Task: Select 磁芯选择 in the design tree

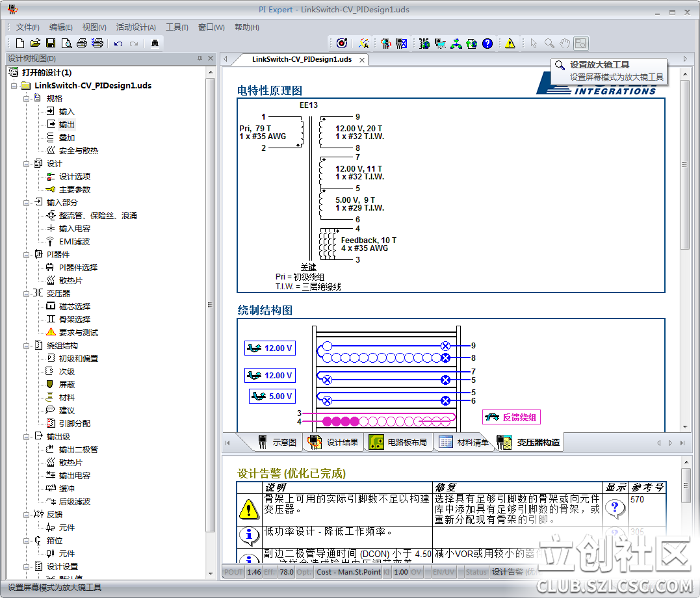Action: coord(75,306)
